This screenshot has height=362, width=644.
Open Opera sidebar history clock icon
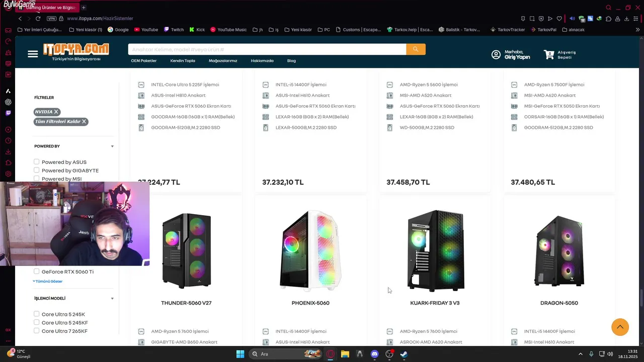click(x=8, y=141)
